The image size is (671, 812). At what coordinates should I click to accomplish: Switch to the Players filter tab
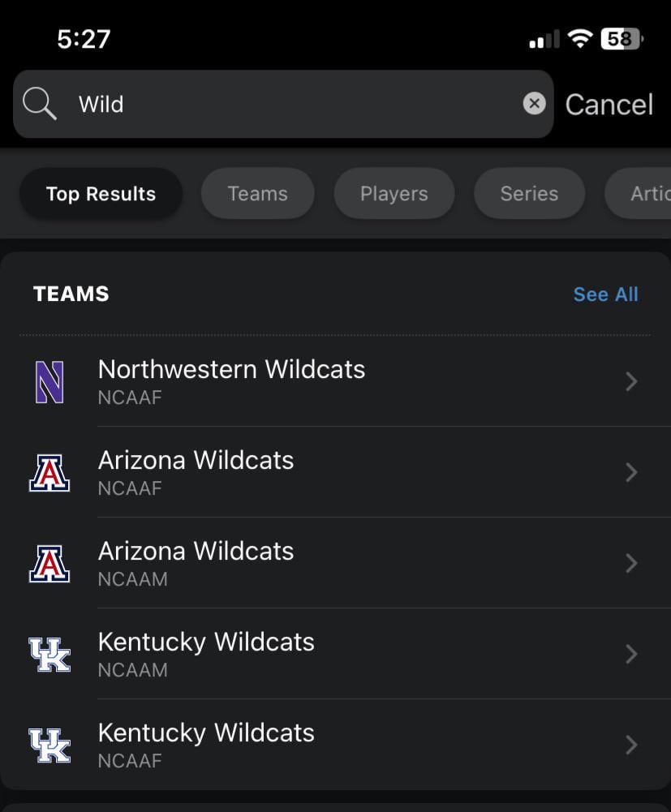[x=394, y=194]
